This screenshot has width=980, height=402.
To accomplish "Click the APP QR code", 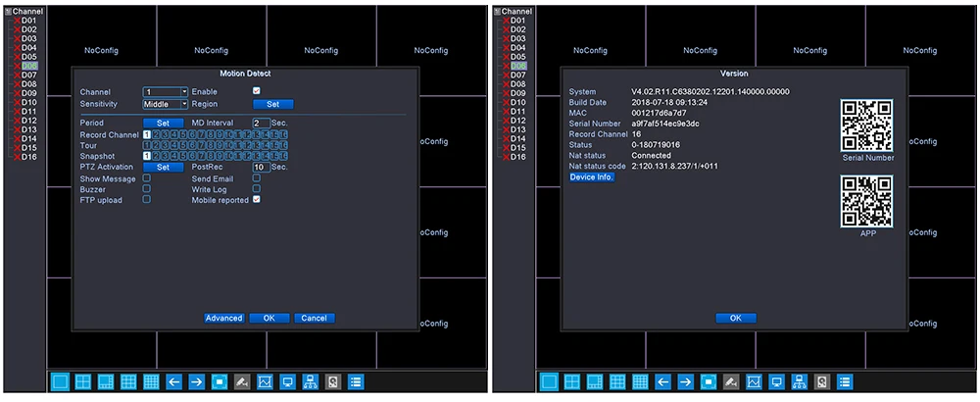I will tap(866, 201).
